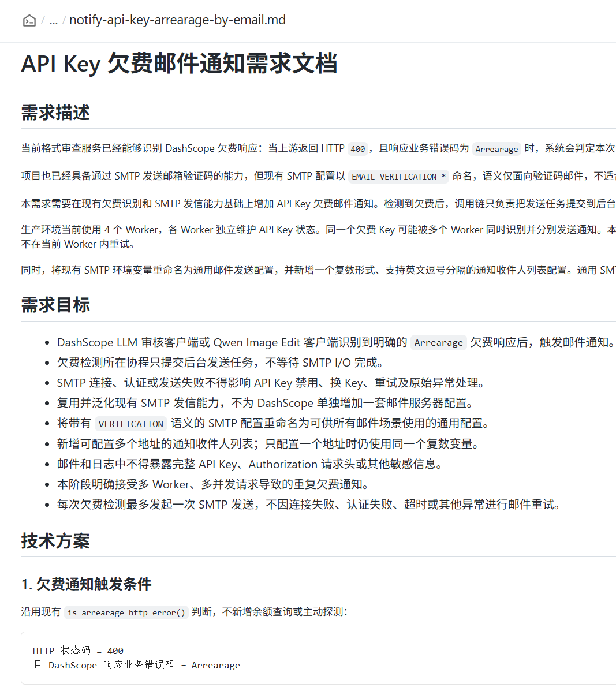
Task: Click the notify-api-key-arrearage-by-email.md breadcrumb file name
Action: tap(178, 20)
